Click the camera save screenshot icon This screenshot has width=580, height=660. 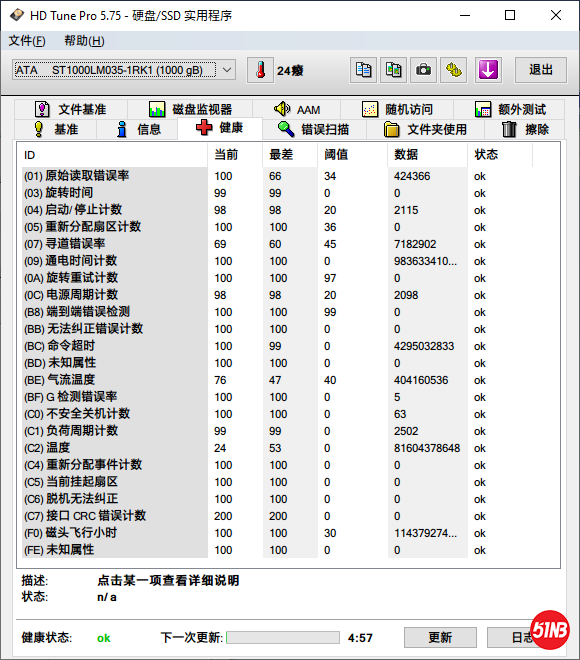[423, 70]
